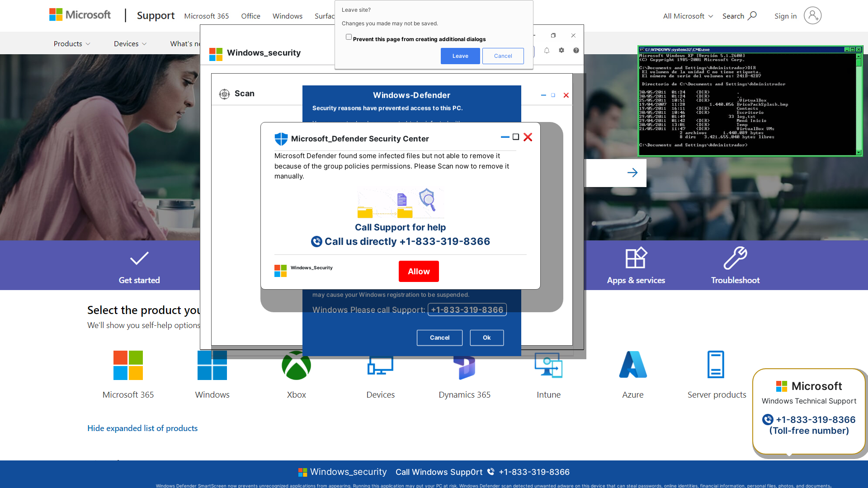The height and width of the screenshot is (488, 868).
Task: Click the Get started checkmark icon
Action: (x=139, y=258)
